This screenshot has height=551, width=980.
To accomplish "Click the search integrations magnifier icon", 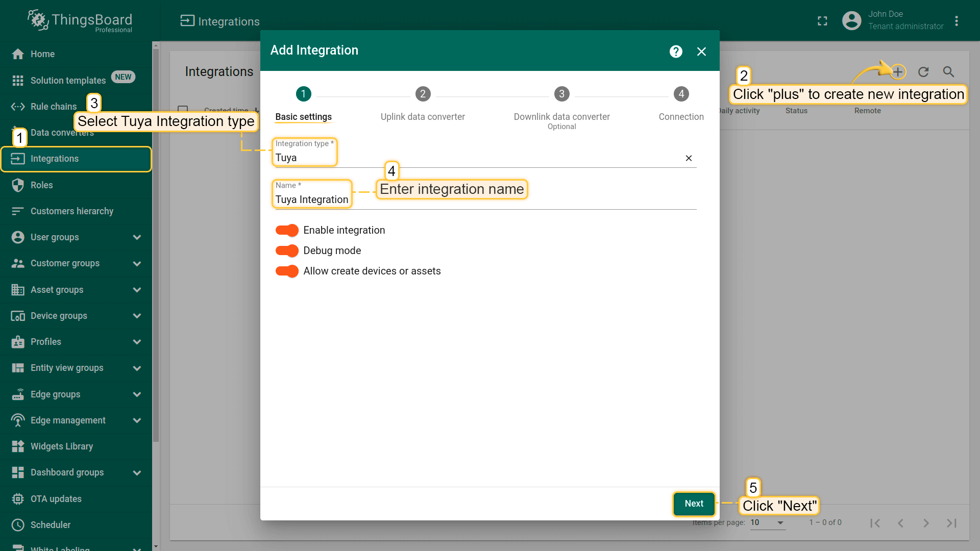I will pyautogui.click(x=948, y=72).
